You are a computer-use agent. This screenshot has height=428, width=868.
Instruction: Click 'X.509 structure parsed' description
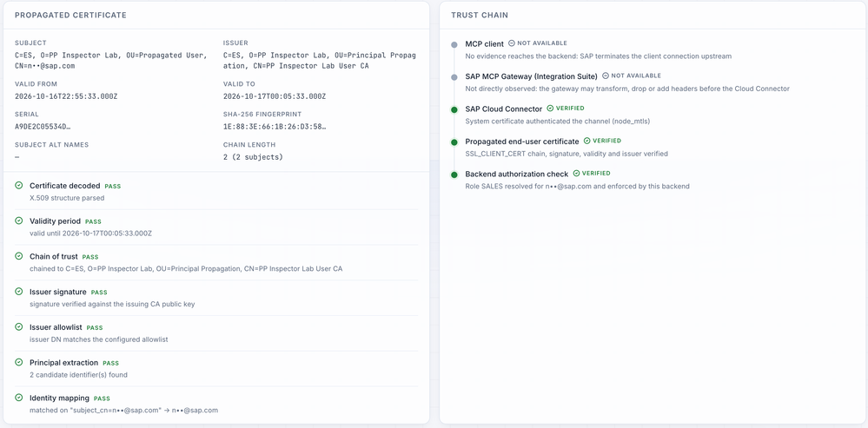pos(67,197)
